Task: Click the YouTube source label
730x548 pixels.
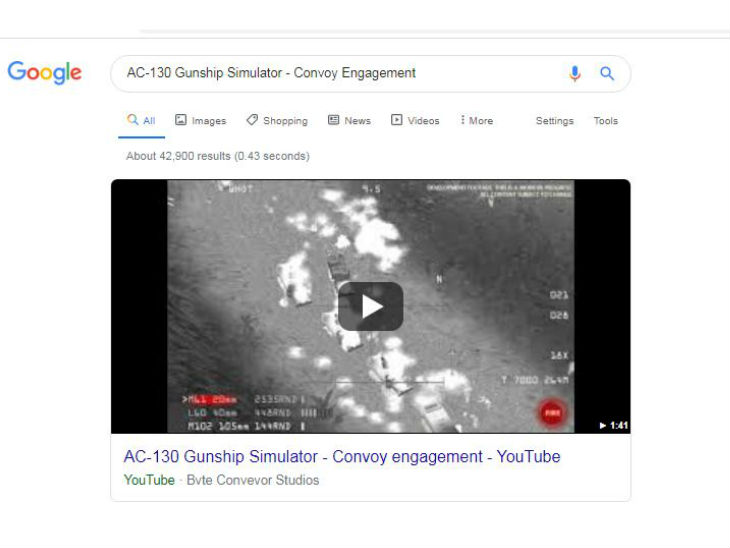Action: click(149, 480)
